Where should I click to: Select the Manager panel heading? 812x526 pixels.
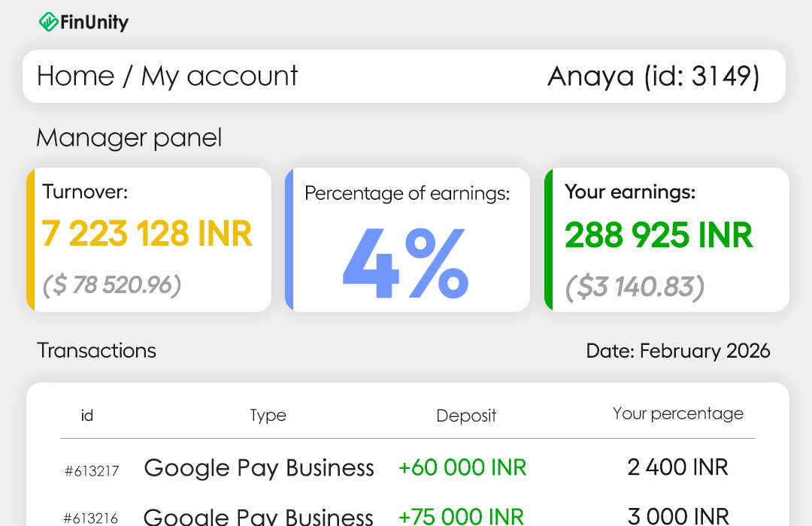point(129,138)
